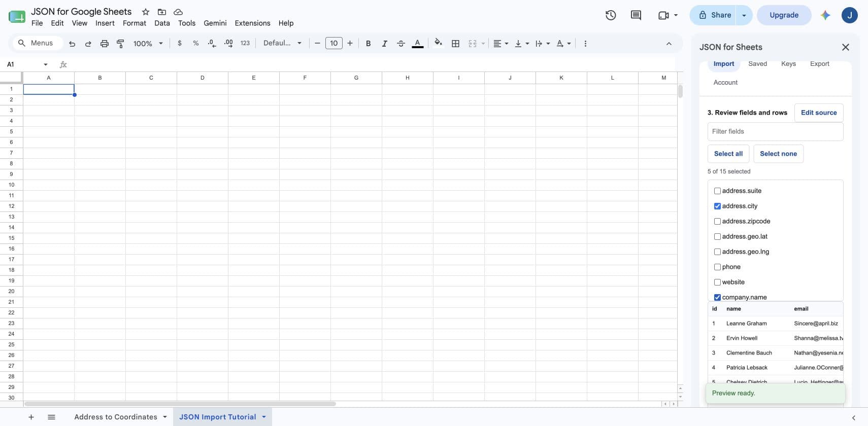Open the zoom 100% dropdown

tap(148, 44)
